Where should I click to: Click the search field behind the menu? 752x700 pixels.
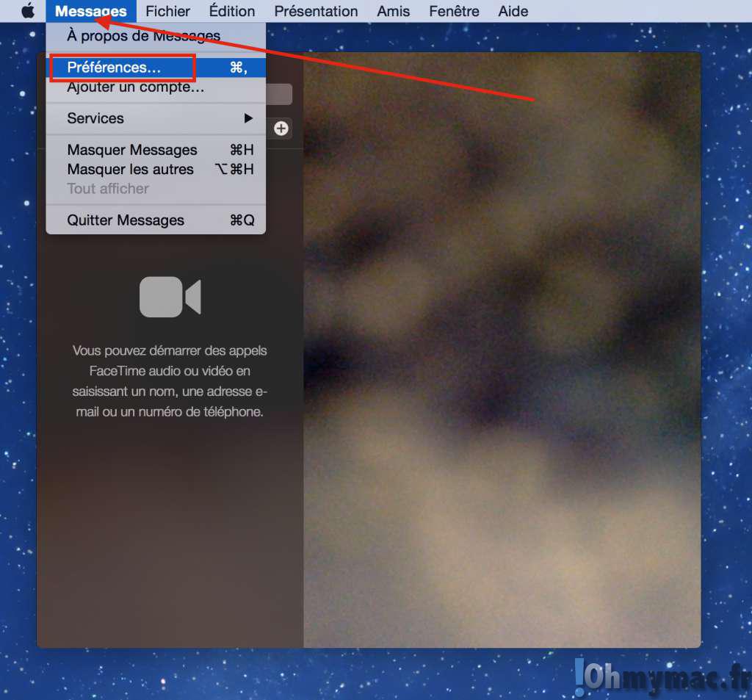click(279, 94)
